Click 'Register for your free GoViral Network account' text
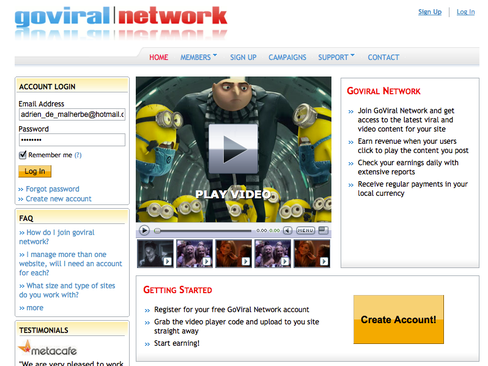 [x=231, y=309]
